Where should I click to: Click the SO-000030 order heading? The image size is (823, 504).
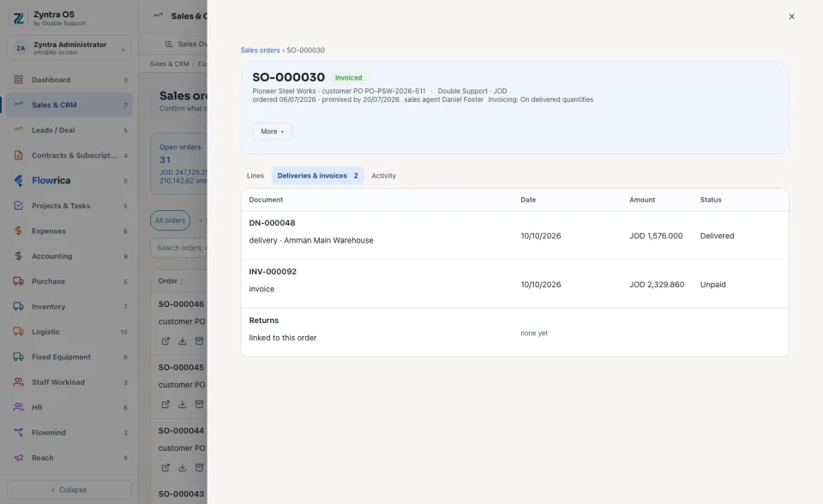pyautogui.click(x=288, y=77)
